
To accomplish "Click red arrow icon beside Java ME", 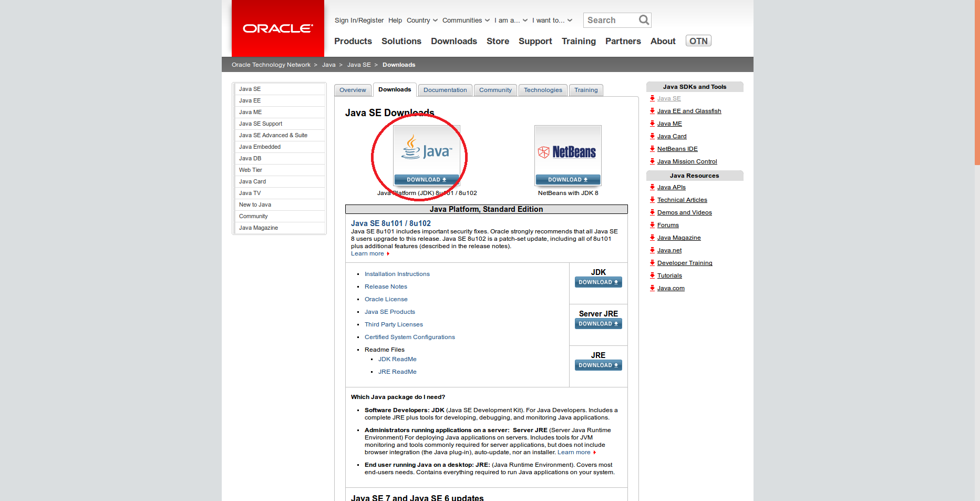I will tap(652, 124).
